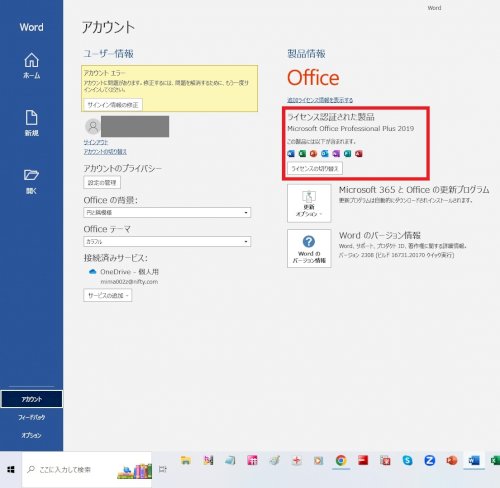500x488 pixels.
Task: Open the Open (開く) folder page
Action: pos(31,181)
